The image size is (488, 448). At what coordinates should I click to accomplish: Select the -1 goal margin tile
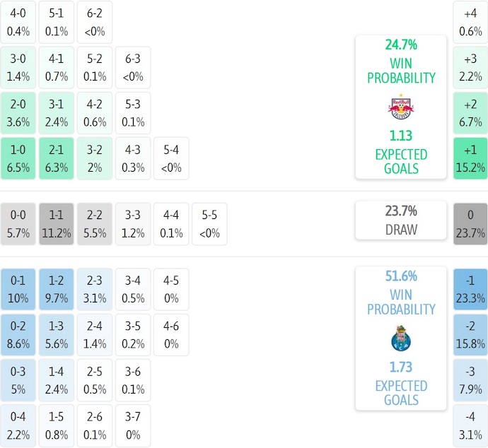tap(470, 289)
